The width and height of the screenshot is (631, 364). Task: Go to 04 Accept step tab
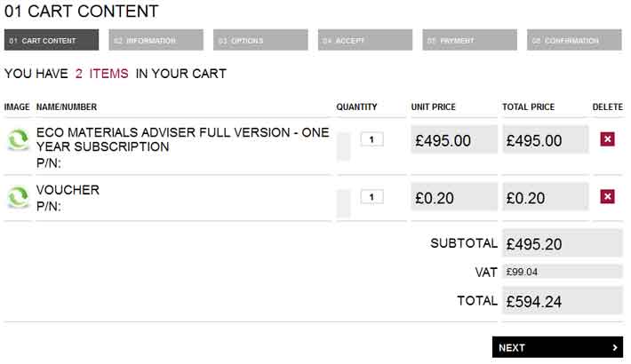pyautogui.click(x=365, y=40)
